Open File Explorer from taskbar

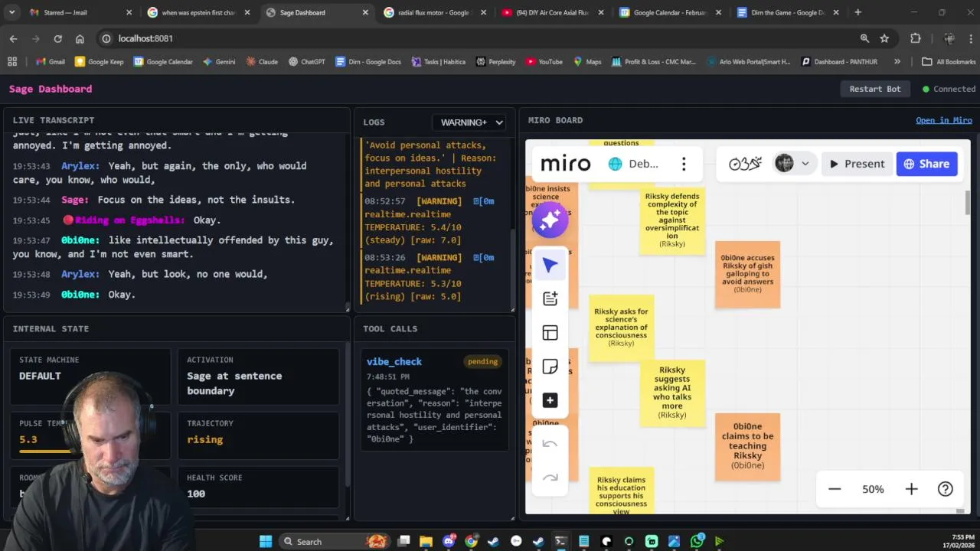pyautogui.click(x=426, y=541)
